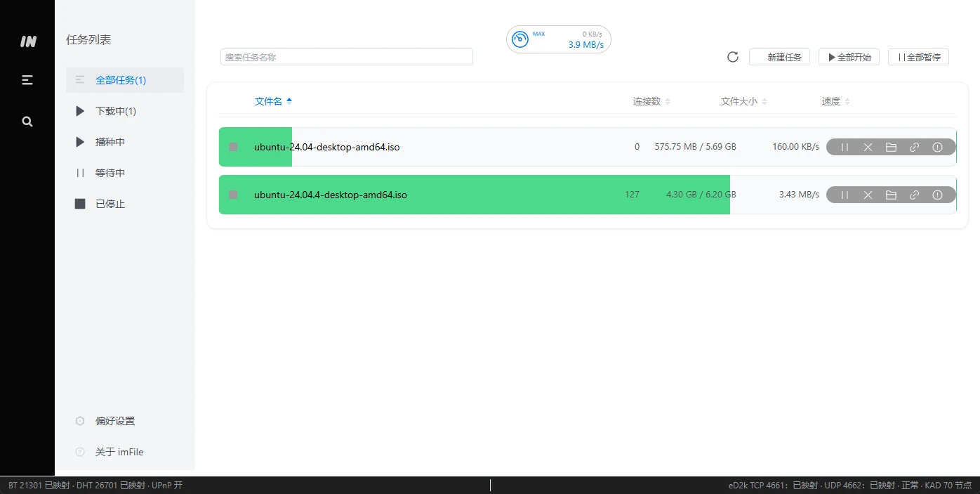Open task list from the black sidebar

[27, 80]
